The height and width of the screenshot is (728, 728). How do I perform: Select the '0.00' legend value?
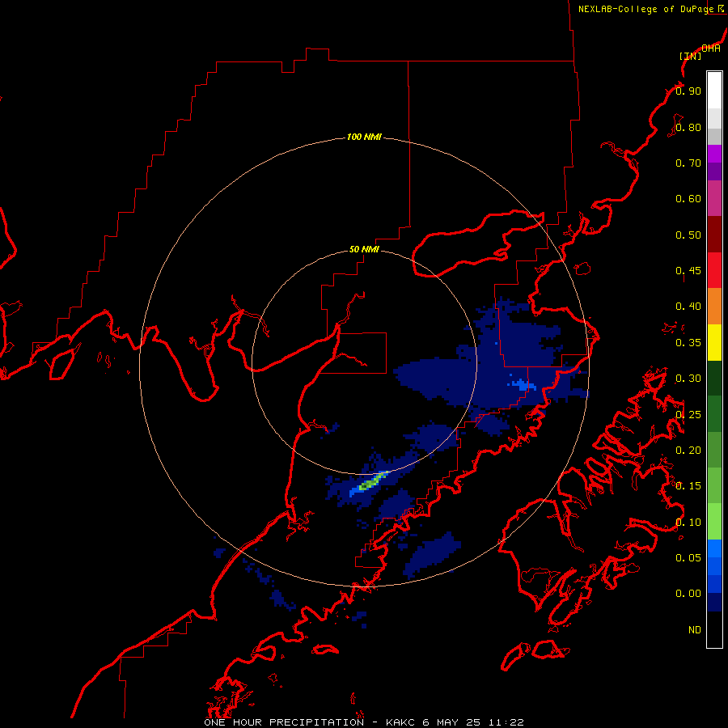point(688,594)
